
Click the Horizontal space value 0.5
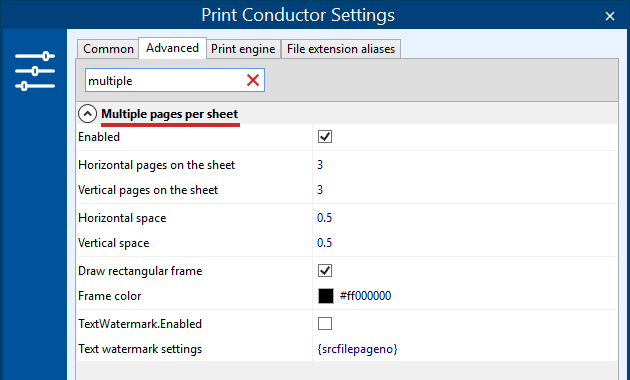[324, 218]
